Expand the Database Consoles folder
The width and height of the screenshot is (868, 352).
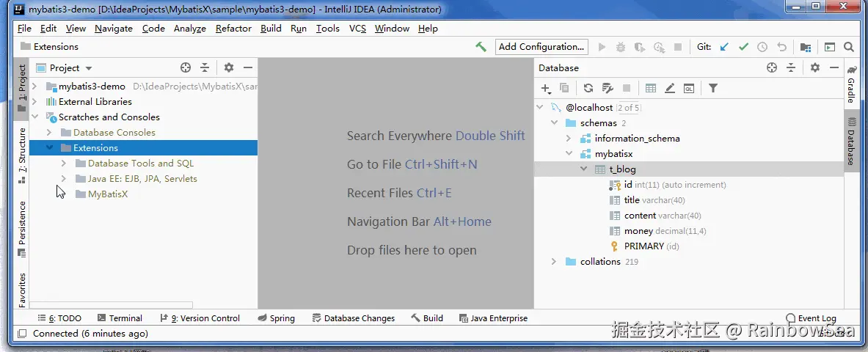pos(49,132)
